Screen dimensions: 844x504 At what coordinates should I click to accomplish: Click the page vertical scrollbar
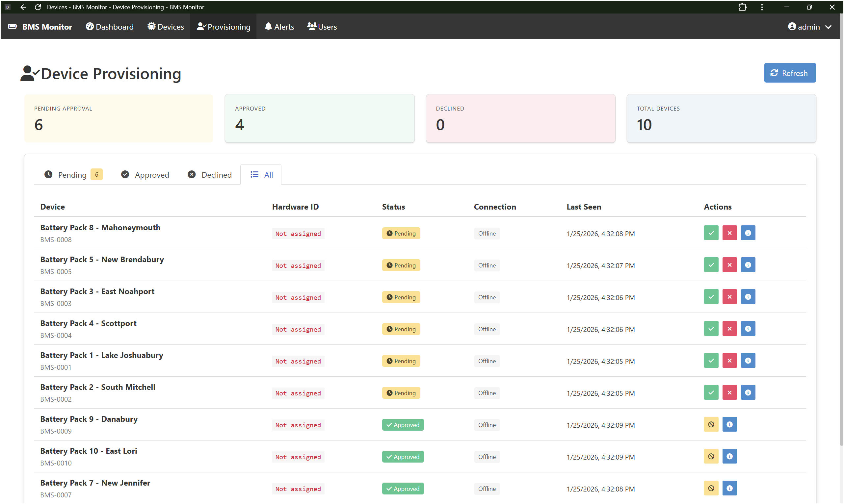pos(841,238)
